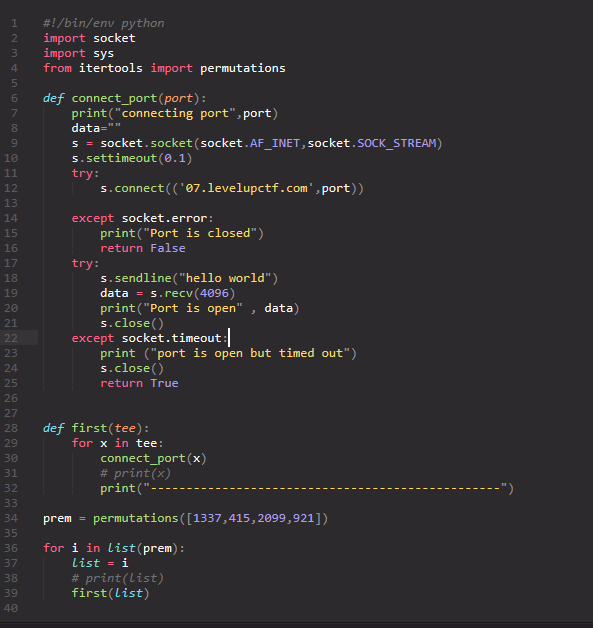Click the number 2099 in permutations list

coord(271,518)
